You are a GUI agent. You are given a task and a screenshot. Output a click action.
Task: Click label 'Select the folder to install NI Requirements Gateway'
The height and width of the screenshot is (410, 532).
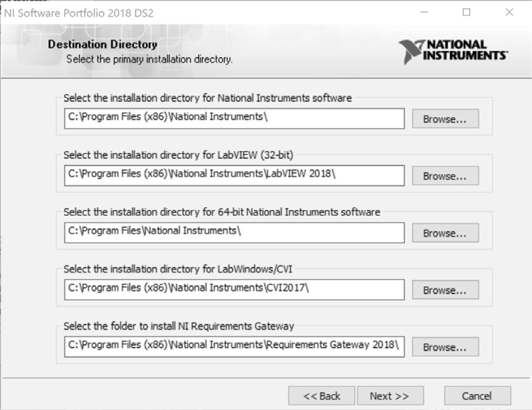coord(179,326)
